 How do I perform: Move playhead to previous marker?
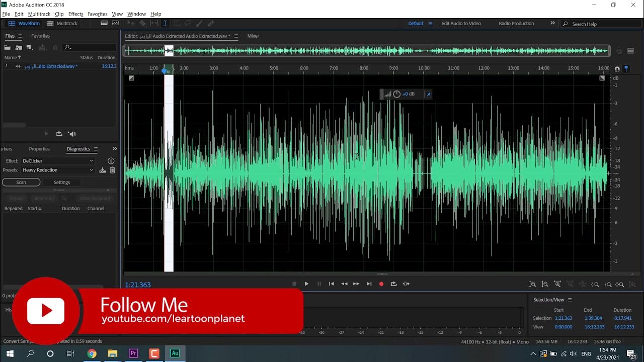332,284
